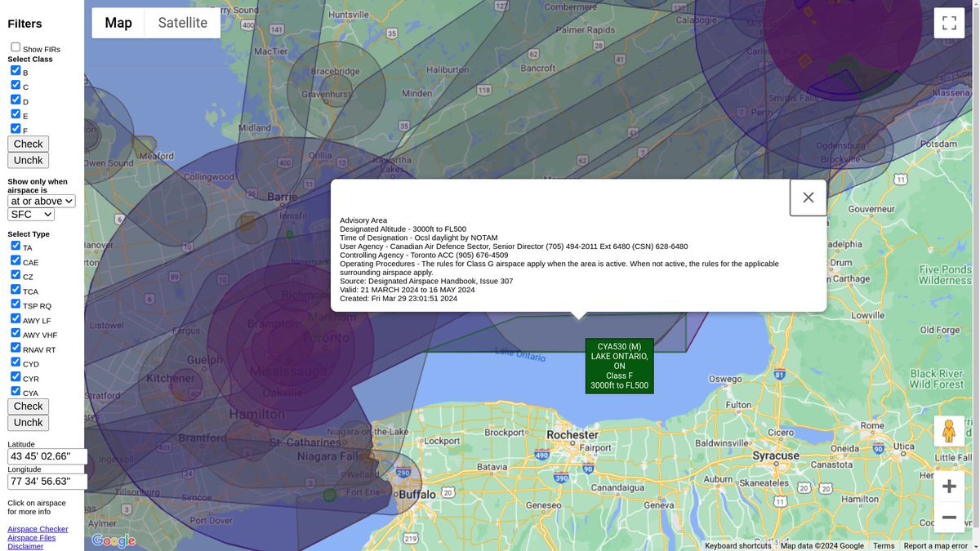Click Report a map error link
This screenshot has width=980, height=551.
coord(936,546)
